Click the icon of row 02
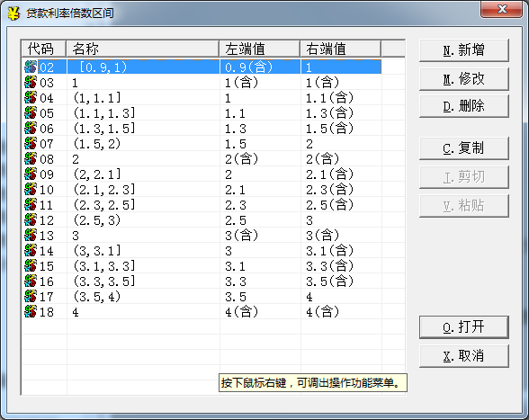529x420 pixels. (31, 67)
